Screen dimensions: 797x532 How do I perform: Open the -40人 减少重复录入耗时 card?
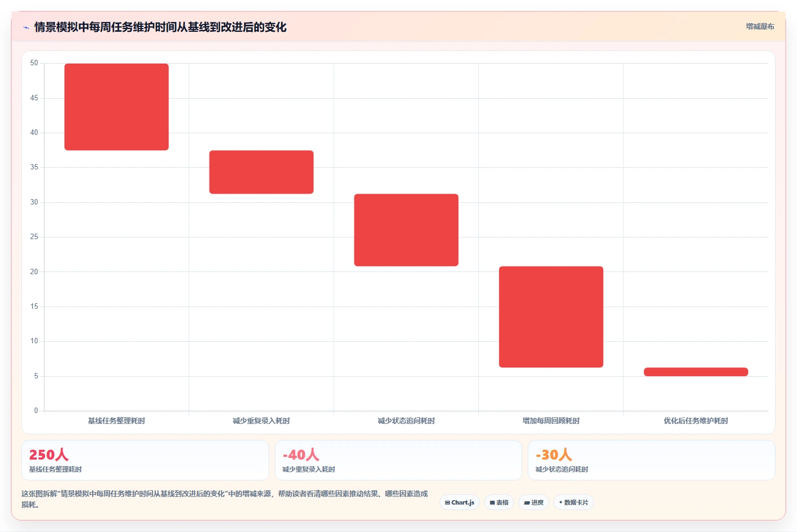[x=398, y=460]
